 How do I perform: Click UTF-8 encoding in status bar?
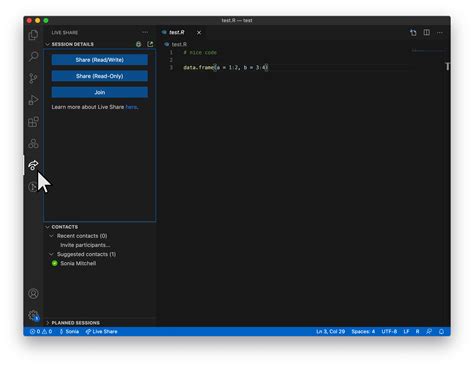pyautogui.click(x=389, y=331)
